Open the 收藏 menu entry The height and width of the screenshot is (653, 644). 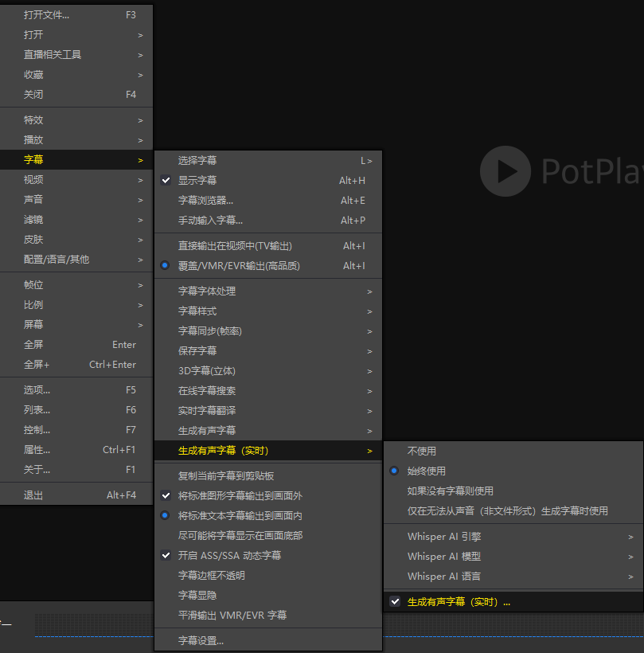(76, 75)
